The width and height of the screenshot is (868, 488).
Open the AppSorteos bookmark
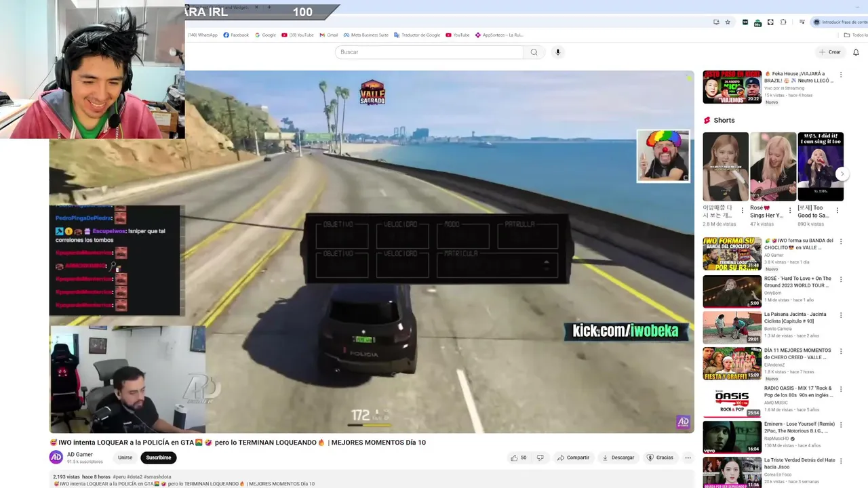pos(499,35)
